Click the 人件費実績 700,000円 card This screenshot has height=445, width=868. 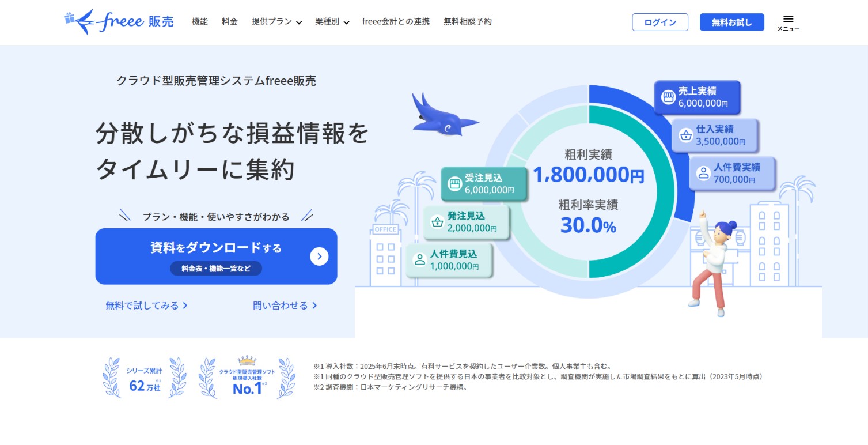732,173
